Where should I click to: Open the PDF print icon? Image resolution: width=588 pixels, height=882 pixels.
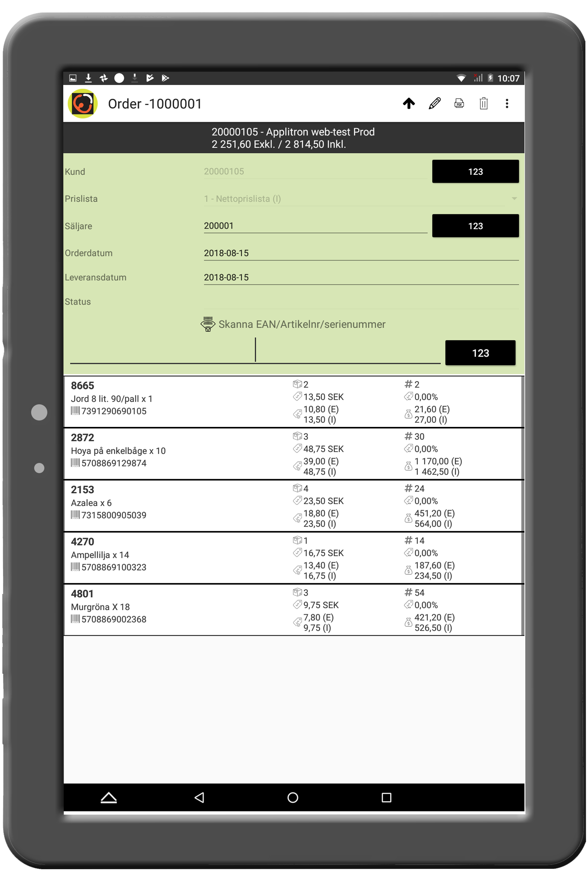click(x=459, y=103)
